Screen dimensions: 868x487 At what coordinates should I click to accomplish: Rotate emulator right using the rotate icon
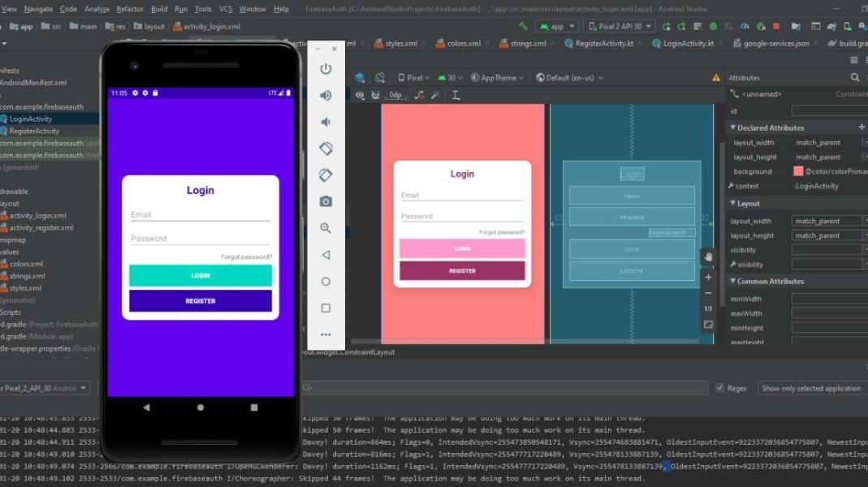coord(326,175)
